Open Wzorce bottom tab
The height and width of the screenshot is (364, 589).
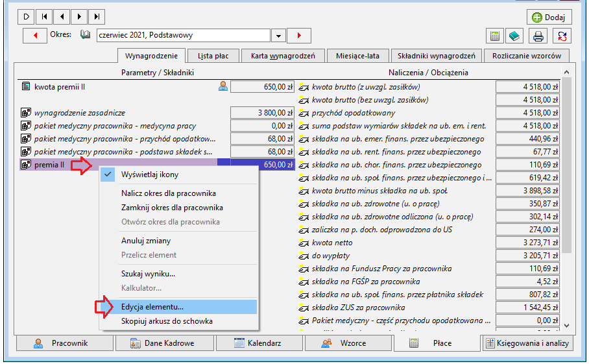pos(348,343)
